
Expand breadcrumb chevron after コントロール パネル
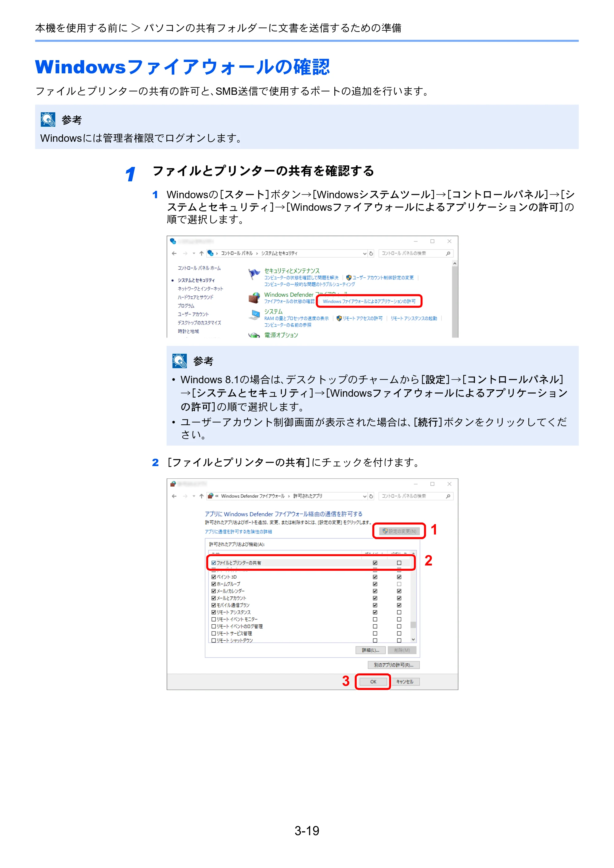(257, 253)
